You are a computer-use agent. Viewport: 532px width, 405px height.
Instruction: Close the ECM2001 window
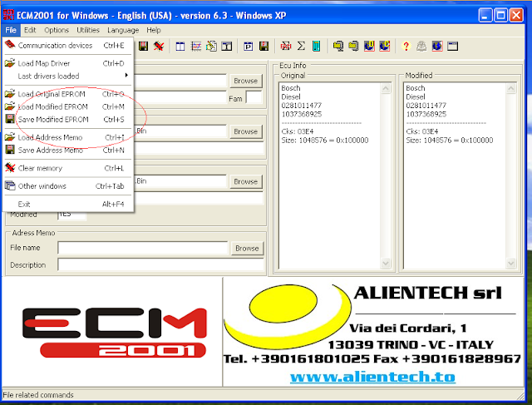pyautogui.click(x=516, y=15)
